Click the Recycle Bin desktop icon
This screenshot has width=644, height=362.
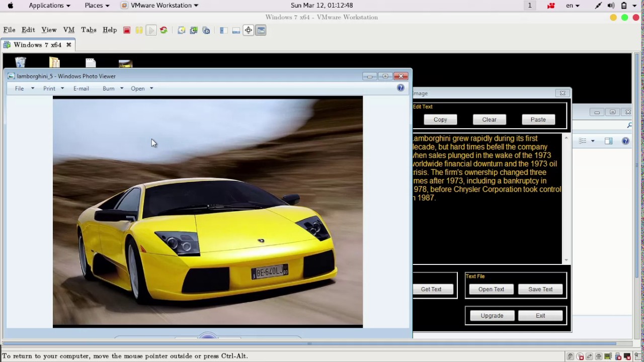tap(21, 63)
